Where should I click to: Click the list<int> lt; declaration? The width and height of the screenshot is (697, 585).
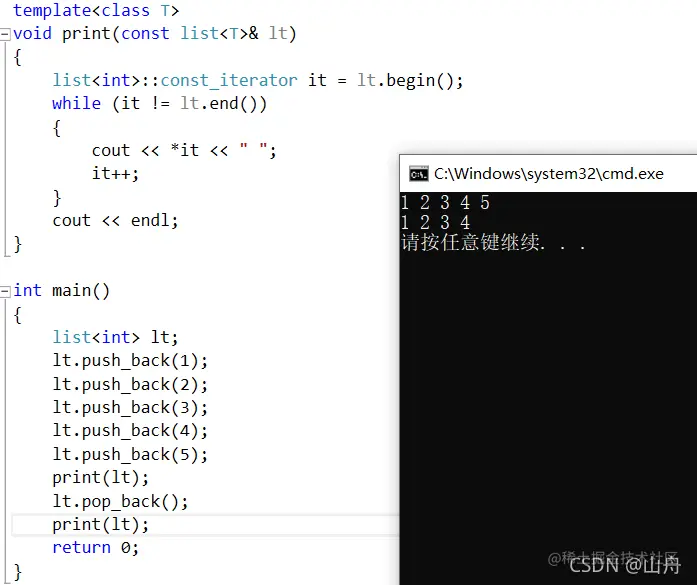[115, 337]
